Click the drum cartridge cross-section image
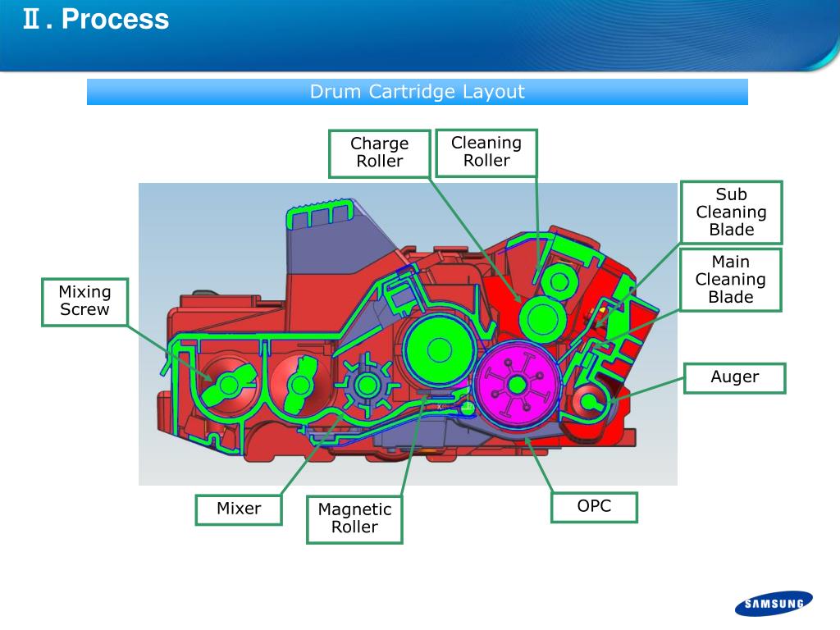The image size is (840, 630). click(408, 335)
